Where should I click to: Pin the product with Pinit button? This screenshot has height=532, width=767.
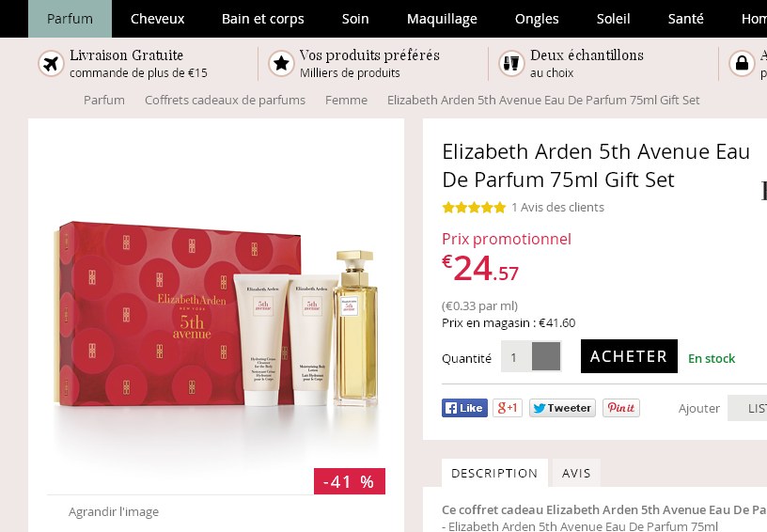[x=620, y=408]
